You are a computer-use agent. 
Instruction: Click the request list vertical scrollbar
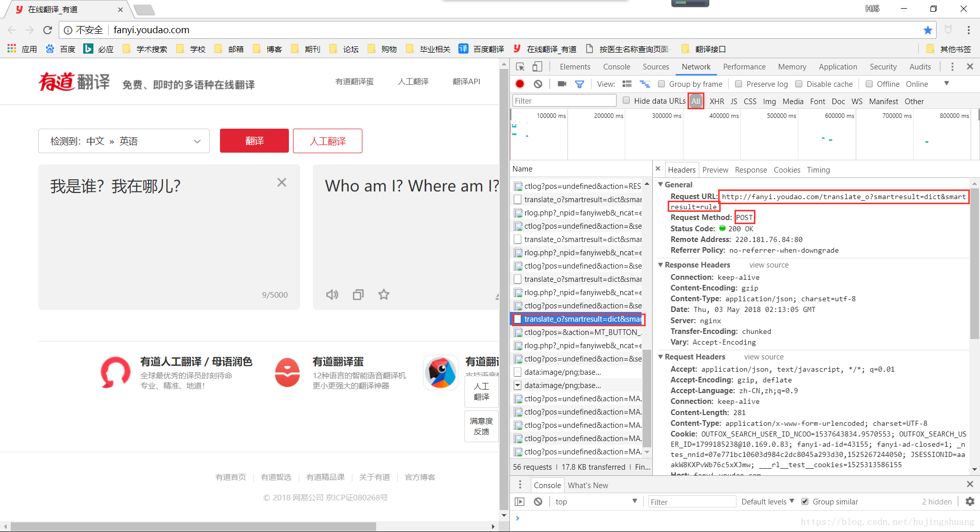click(x=647, y=397)
